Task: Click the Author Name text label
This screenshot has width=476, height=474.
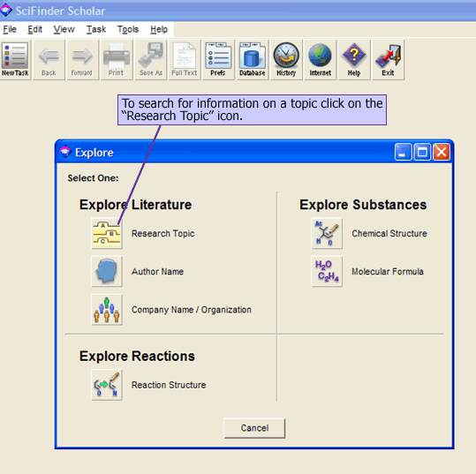Action: (157, 271)
